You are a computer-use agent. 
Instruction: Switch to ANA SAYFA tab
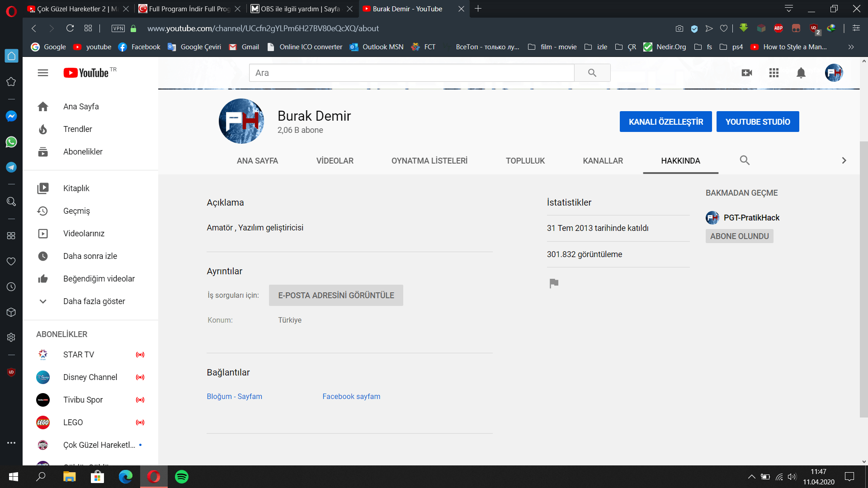(257, 161)
